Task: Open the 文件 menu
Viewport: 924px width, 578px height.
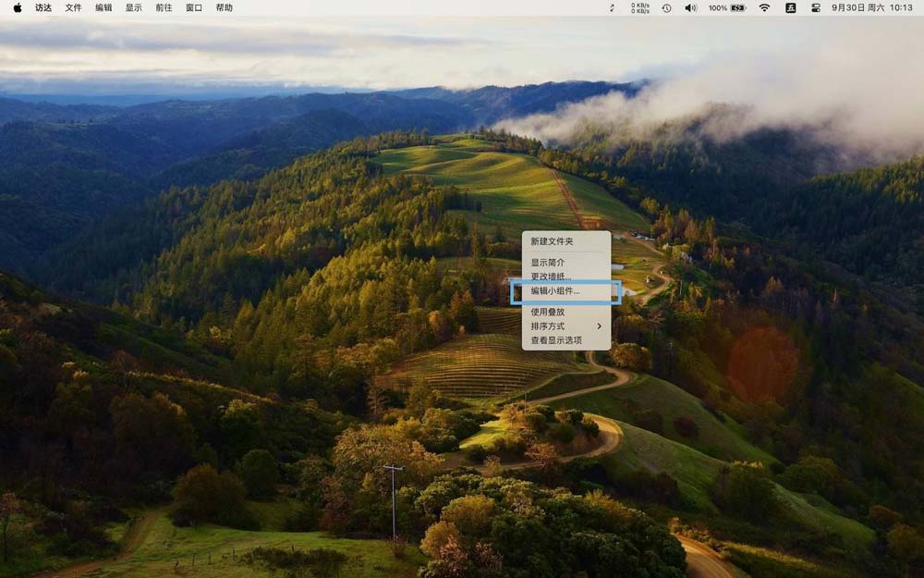Action: [73, 7]
